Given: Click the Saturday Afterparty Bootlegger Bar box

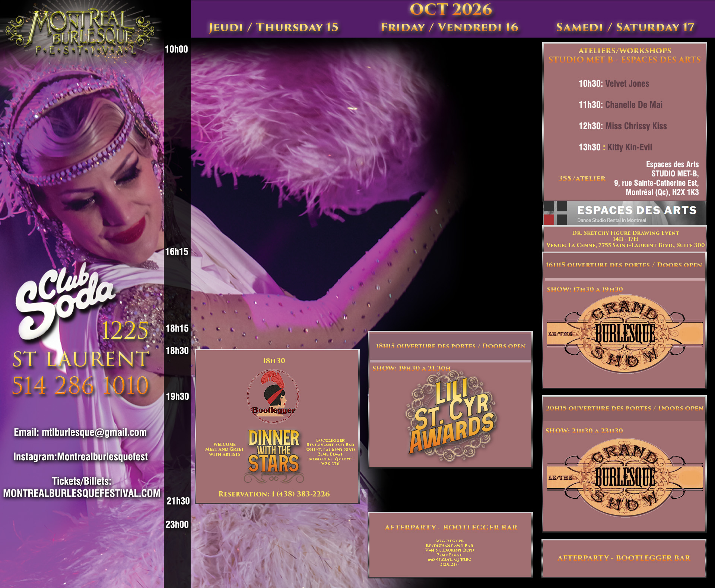Looking at the screenshot, I should pos(624,558).
